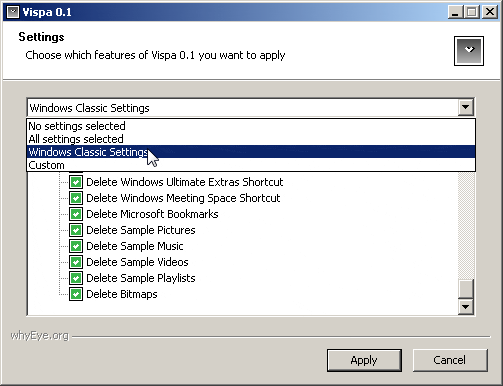Viewport: 503px width, 386px height.
Task: Toggle Delete Sample Playlists checkbox
Action: click(76, 278)
